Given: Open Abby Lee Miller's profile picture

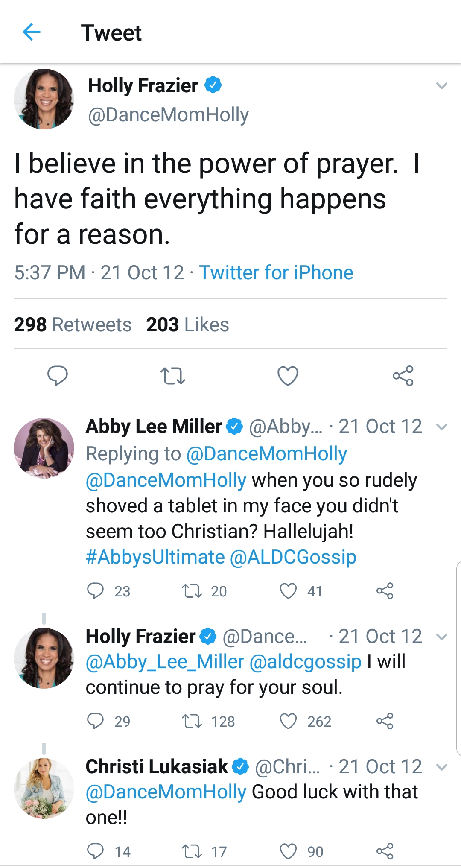Looking at the screenshot, I should click(x=44, y=448).
